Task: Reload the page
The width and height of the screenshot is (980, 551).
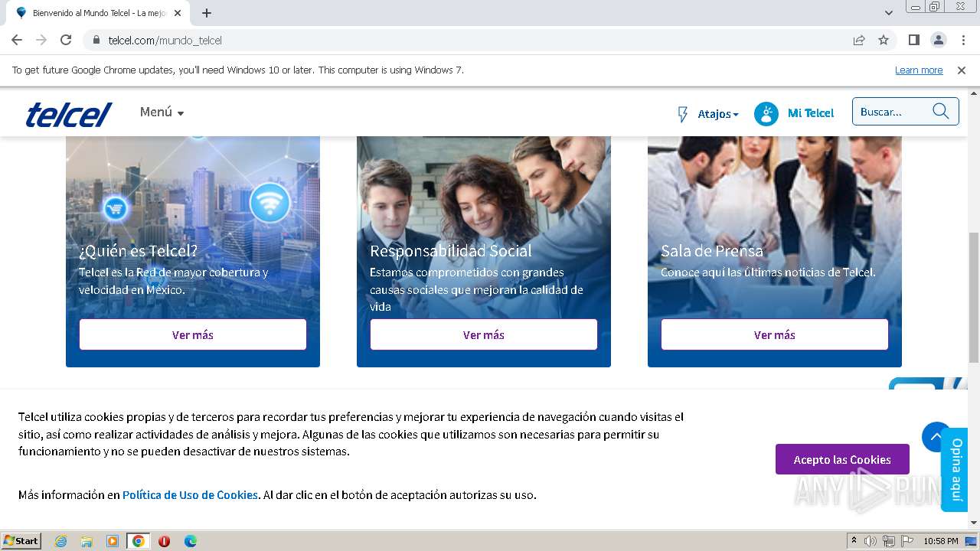Action: (x=66, y=40)
